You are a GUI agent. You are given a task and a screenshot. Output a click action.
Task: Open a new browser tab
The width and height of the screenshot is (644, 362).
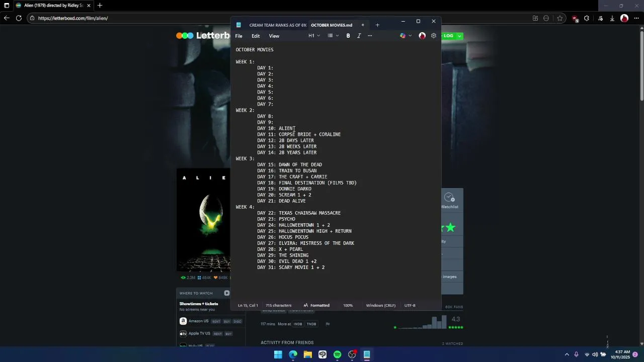click(x=100, y=6)
